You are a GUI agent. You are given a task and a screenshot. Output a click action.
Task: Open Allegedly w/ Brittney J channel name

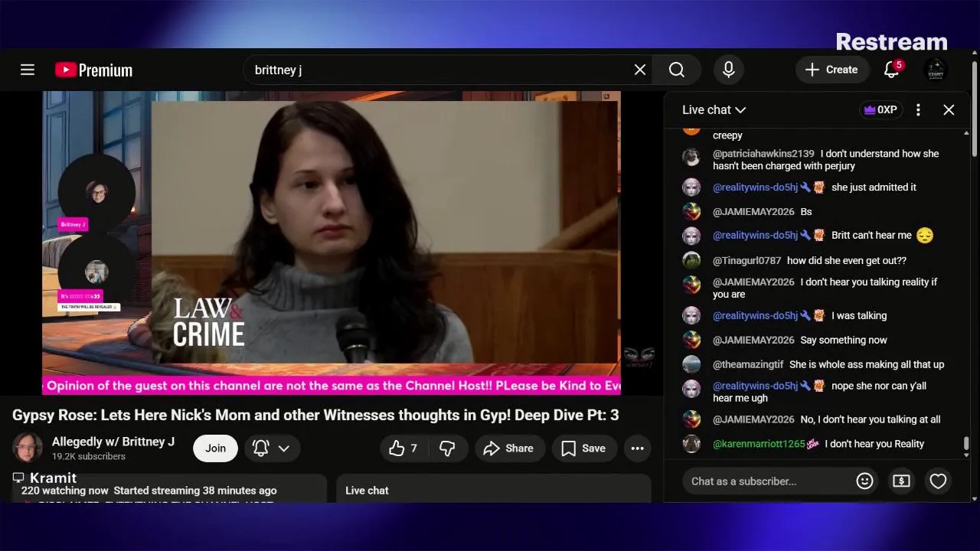113,442
